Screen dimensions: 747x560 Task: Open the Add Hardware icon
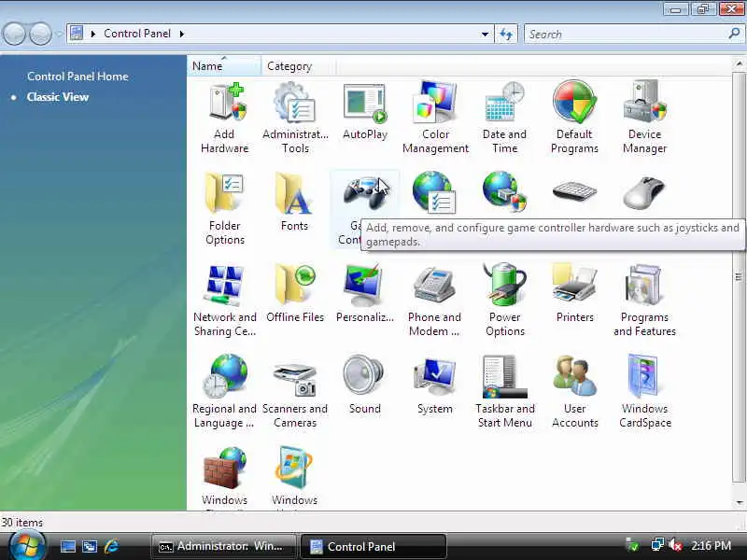(227, 101)
